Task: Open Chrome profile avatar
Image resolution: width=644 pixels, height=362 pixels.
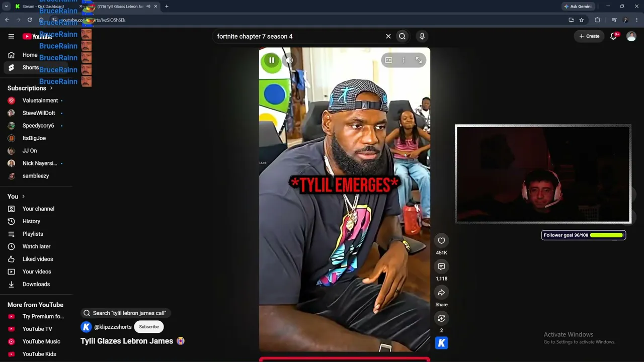Action: click(625, 20)
